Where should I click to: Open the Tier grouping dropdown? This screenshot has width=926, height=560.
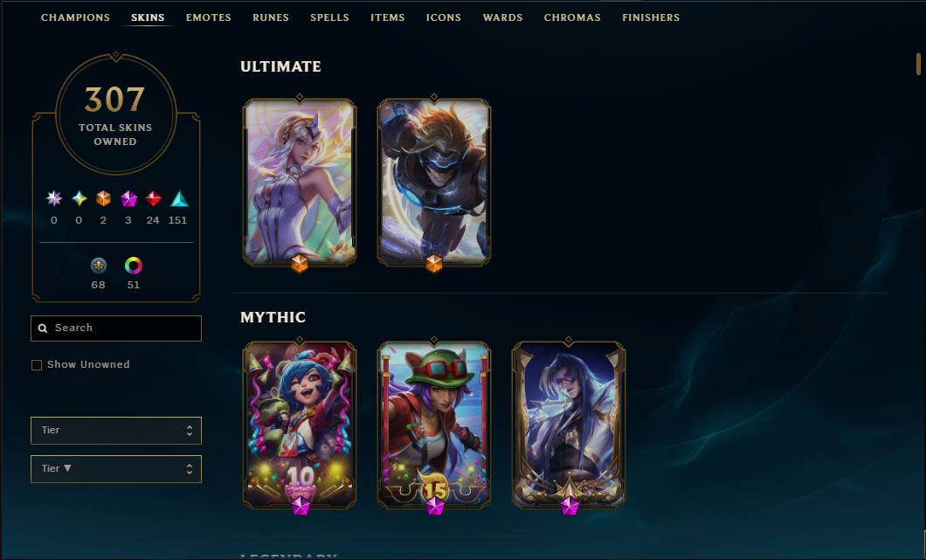pos(115,431)
